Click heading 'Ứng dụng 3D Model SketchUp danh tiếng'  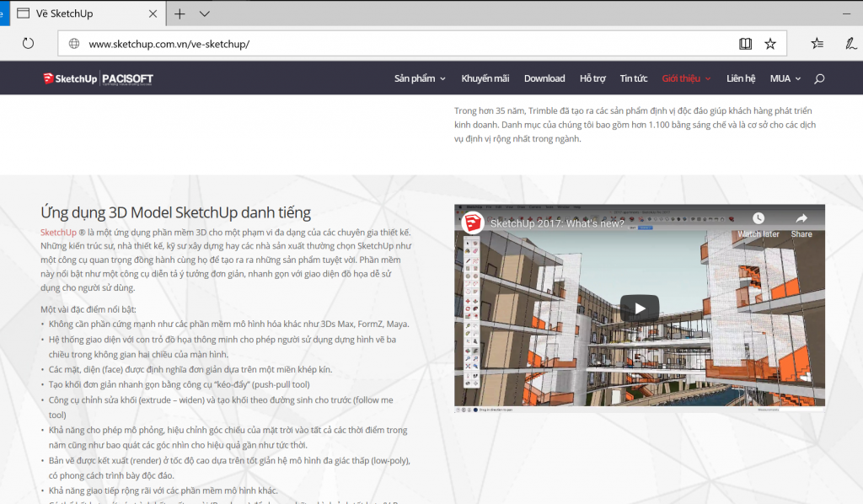175,212
